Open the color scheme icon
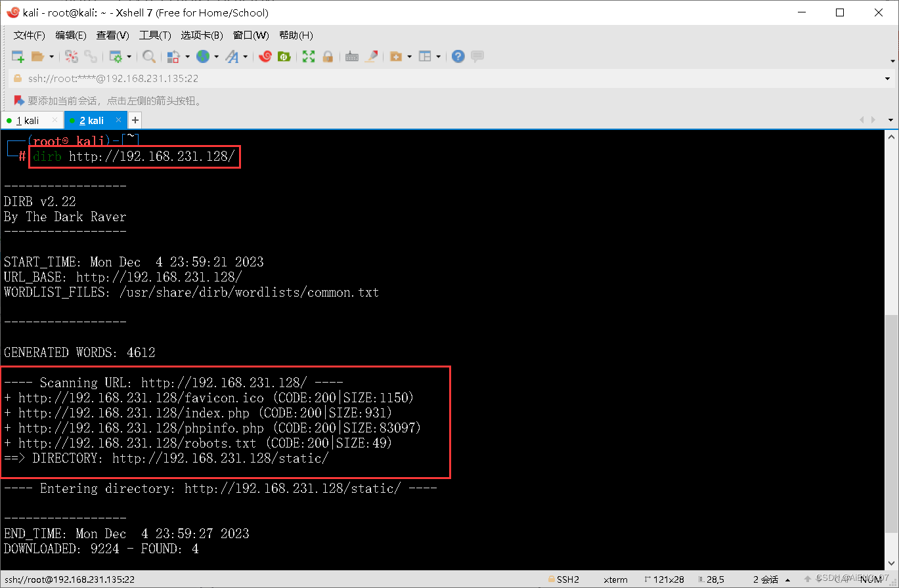Viewport: 899px width, 588px height. pos(173,56)
